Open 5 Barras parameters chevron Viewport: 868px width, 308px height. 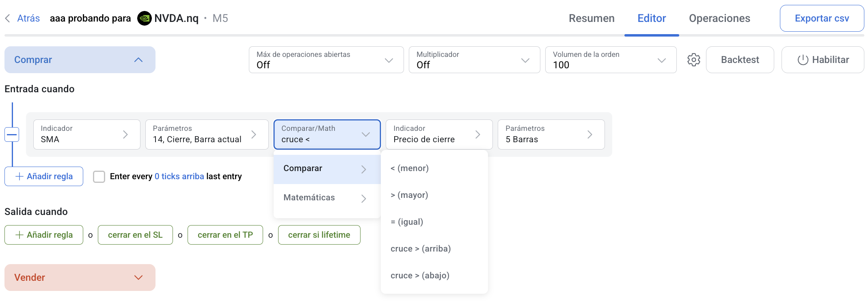pyautogui.click(x=590, y=134)
